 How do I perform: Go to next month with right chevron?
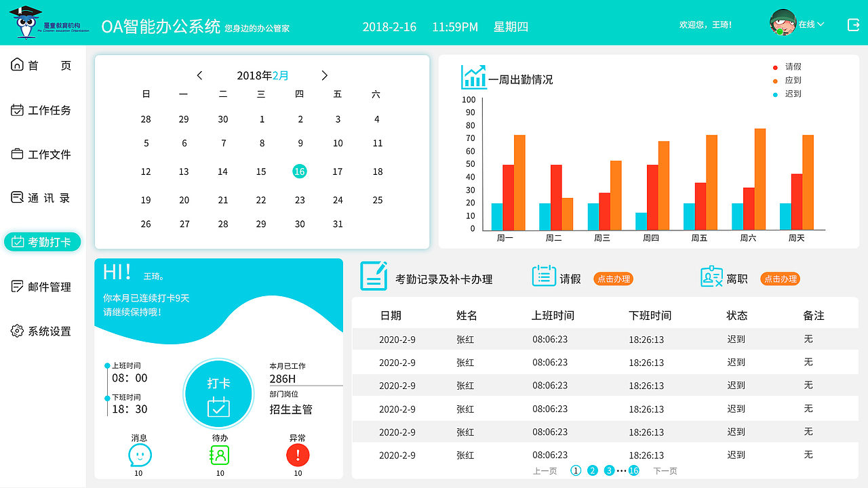324,75
